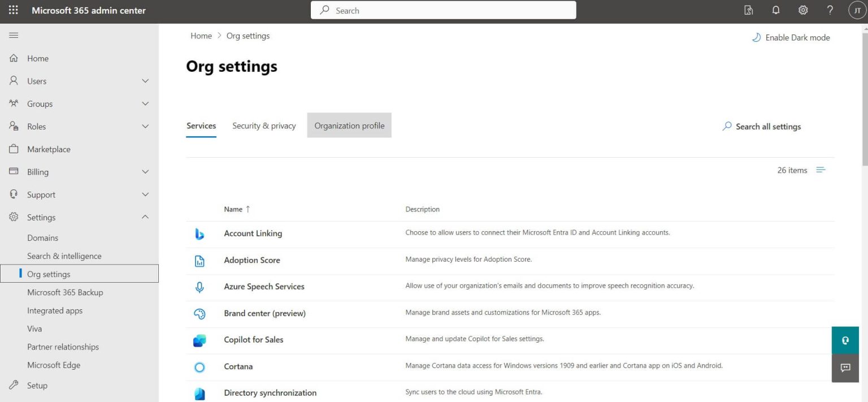Open the notifications bell
Screen dimensions: 868x402
tap(776, 10)
